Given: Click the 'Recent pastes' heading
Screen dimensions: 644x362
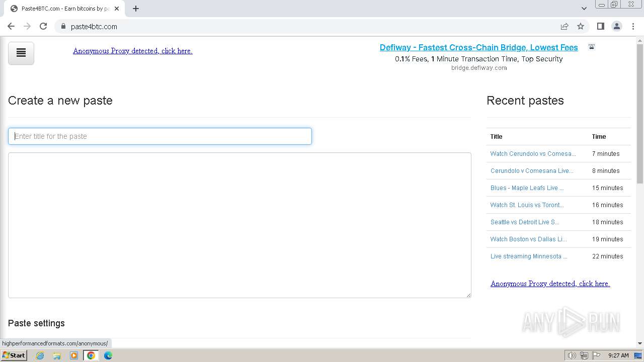Looking at the screenshot, I should tap(525, 101).
